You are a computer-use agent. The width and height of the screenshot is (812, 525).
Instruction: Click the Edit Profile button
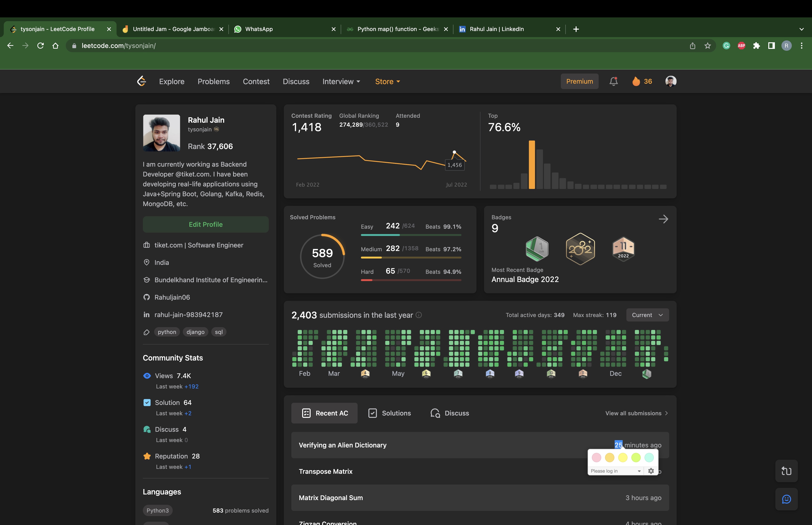click(206, 224)
